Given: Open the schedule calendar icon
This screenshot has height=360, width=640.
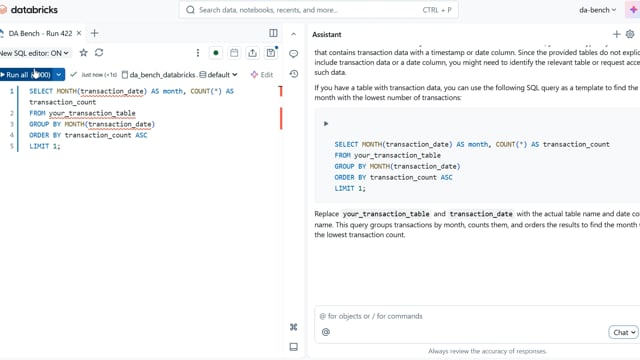Looking at the screenshot, I should click(x=234, y=53).
